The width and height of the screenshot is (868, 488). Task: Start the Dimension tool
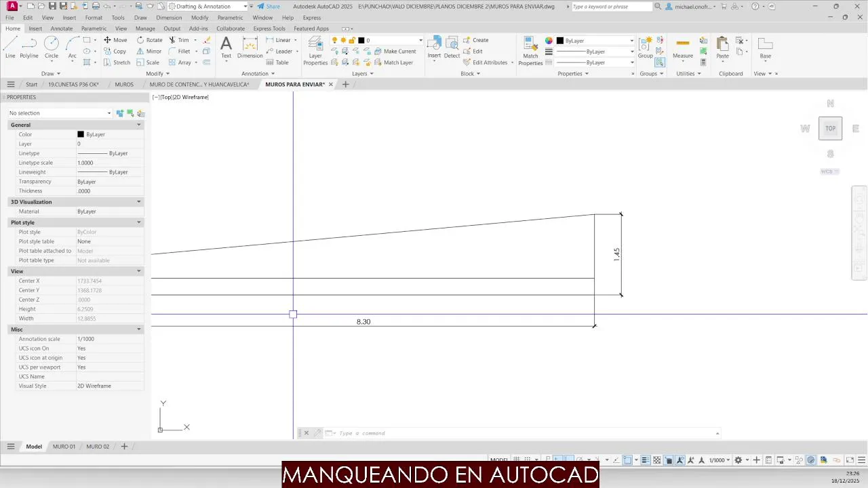coord(250,47)
